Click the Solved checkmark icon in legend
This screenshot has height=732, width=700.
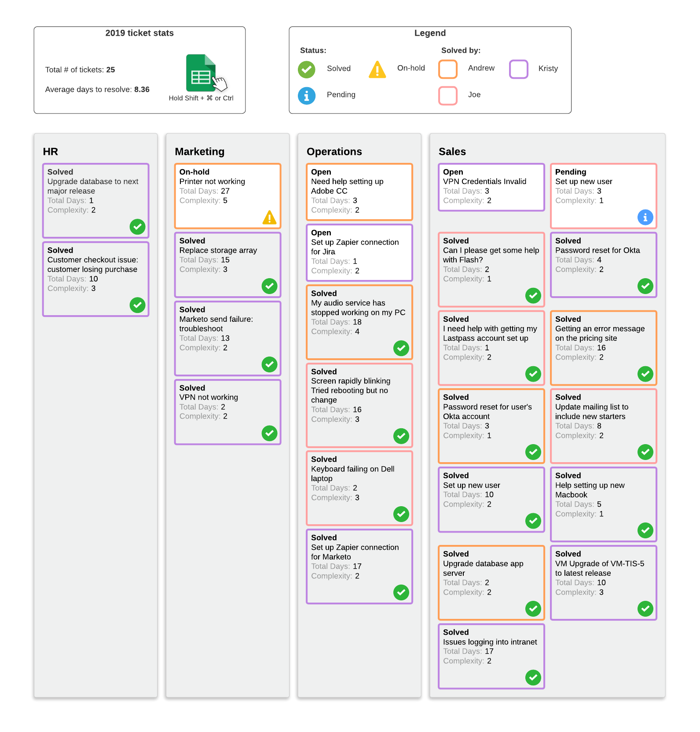point(306,69)
